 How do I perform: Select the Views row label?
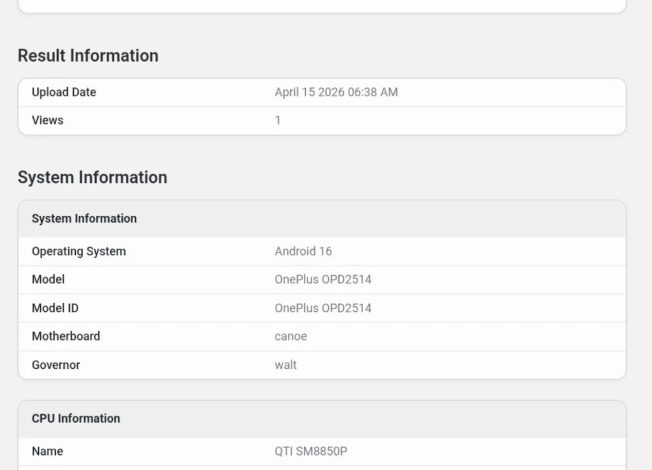tap(47, 120)
